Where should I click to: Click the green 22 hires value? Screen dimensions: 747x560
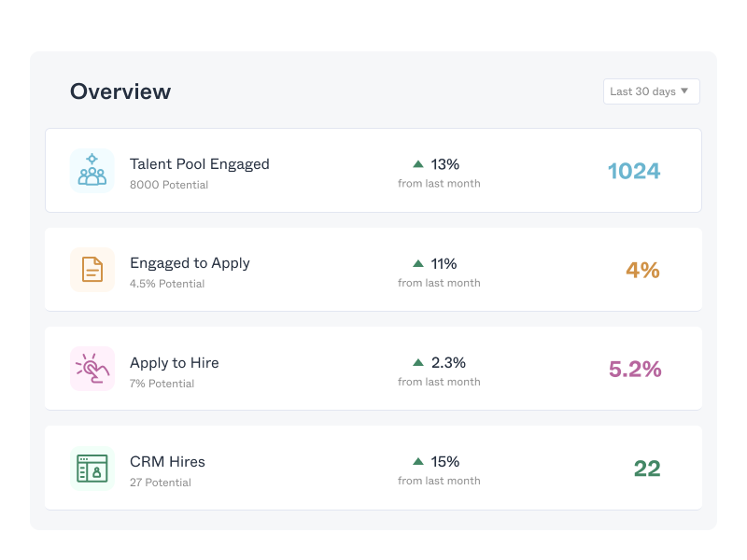point(646,468)
